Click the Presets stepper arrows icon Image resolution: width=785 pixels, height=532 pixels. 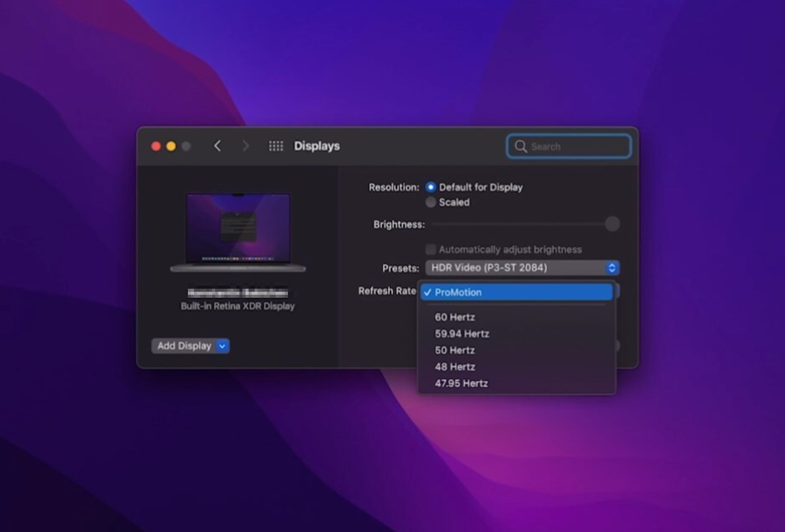(x=612, y=268)
